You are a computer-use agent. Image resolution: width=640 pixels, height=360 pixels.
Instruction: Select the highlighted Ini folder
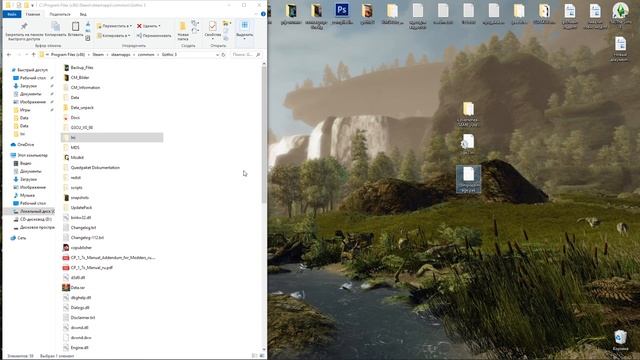(112, 138)
